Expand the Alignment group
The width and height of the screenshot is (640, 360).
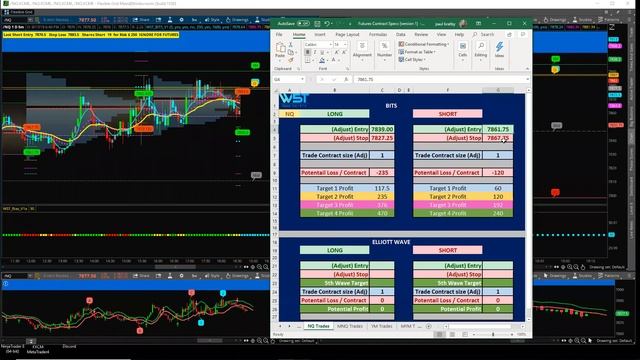coord(362,51)
